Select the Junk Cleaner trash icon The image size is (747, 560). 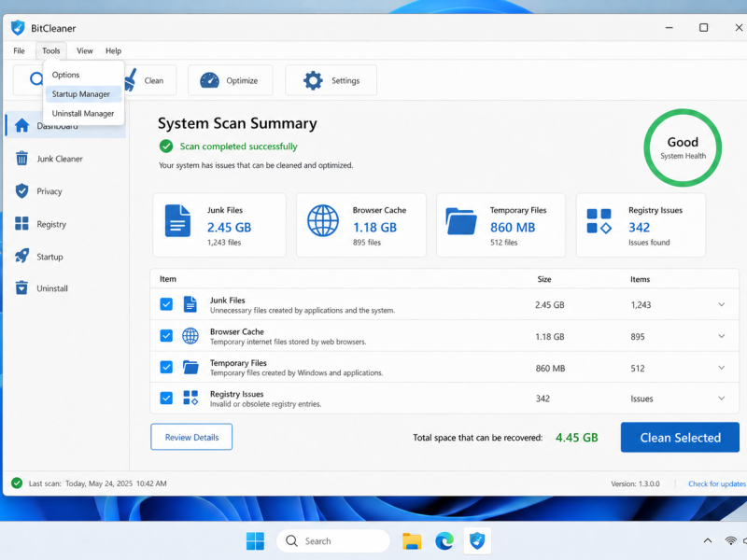tap(21, 158)
